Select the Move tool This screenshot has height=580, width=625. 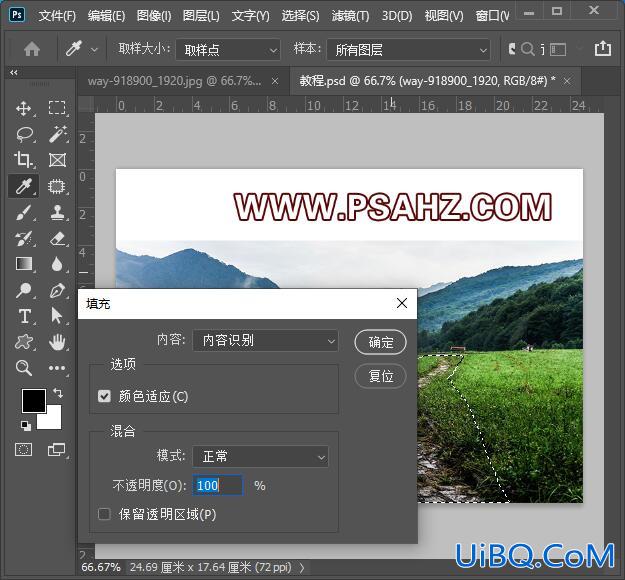click(24, 108)
